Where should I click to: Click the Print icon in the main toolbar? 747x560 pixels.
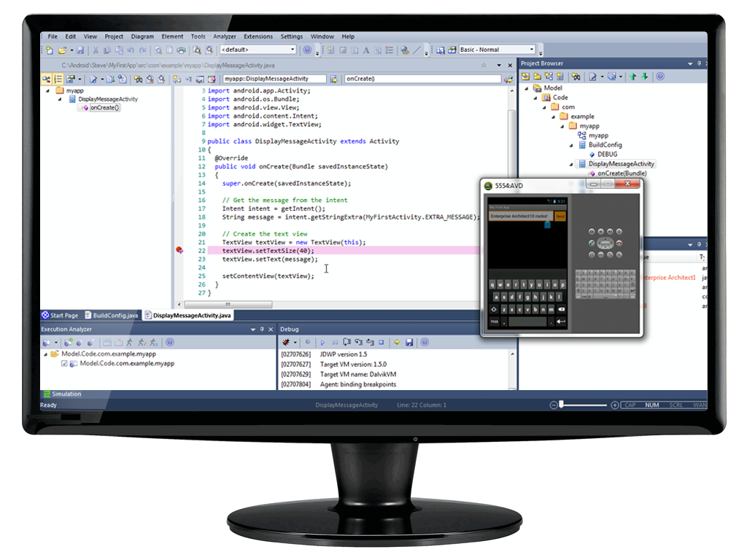pos(180,50)
